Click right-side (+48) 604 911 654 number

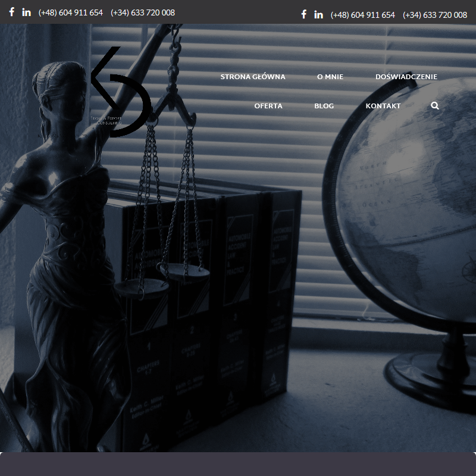(x=363, y=15)
